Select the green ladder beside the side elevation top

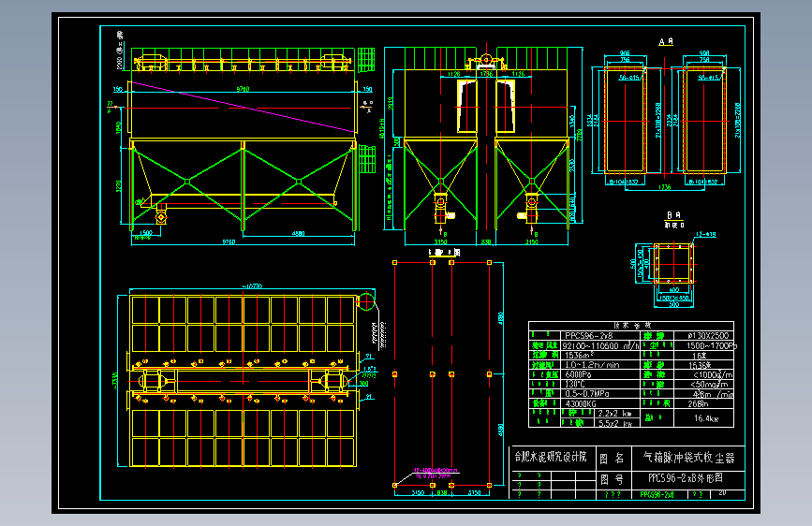(366, 60)
